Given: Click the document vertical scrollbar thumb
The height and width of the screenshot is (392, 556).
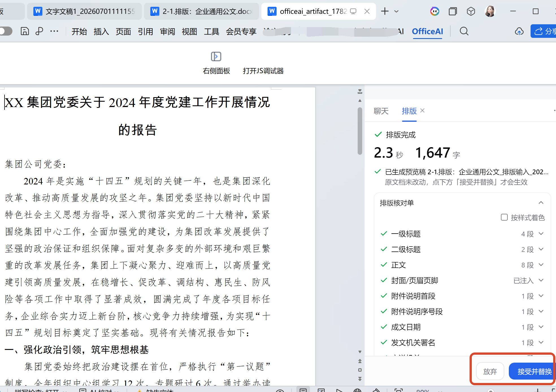Looking at the screenshot, I should pos(360,131).
